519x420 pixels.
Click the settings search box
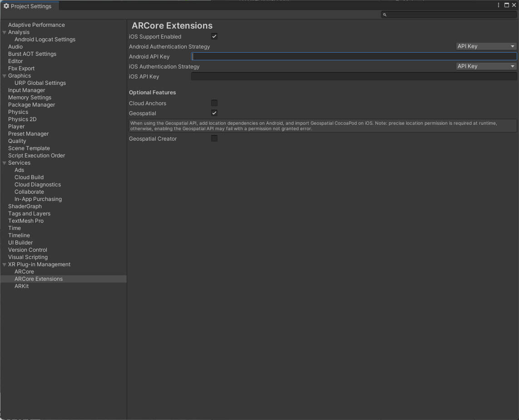pos(449,15)
